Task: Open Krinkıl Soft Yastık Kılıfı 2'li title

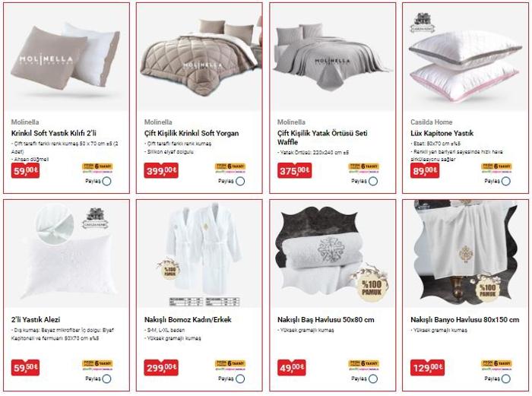Action: coord(54,133)
